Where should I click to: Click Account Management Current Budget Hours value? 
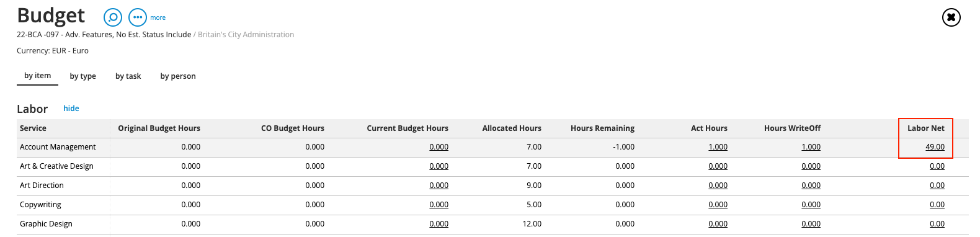pos(439,147)
